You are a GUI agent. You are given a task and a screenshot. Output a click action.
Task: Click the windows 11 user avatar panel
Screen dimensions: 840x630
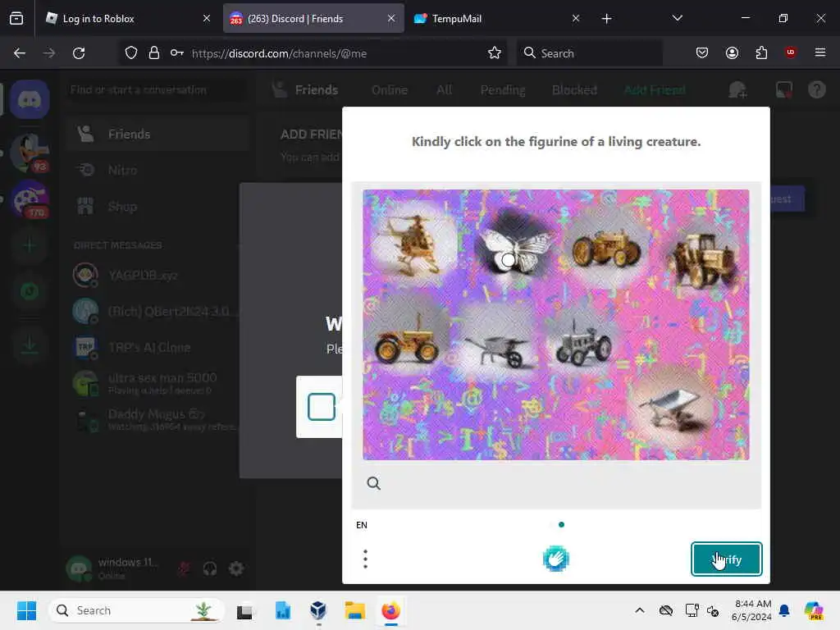[x=115, y=568]
